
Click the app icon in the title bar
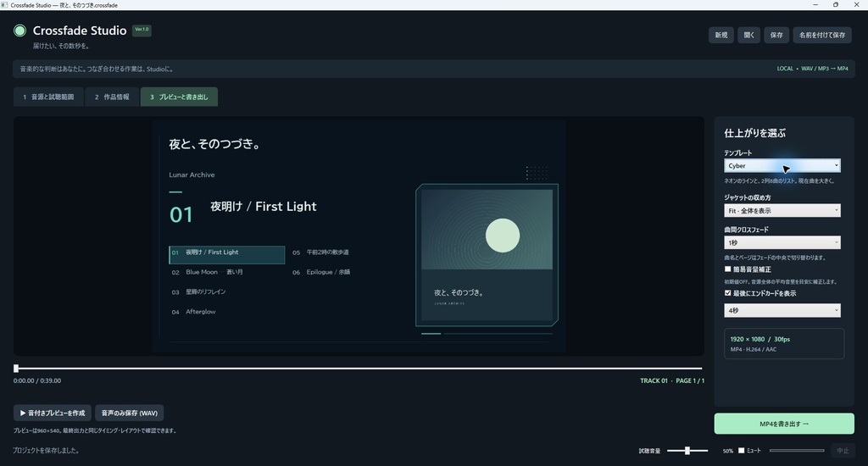(4, 5)
